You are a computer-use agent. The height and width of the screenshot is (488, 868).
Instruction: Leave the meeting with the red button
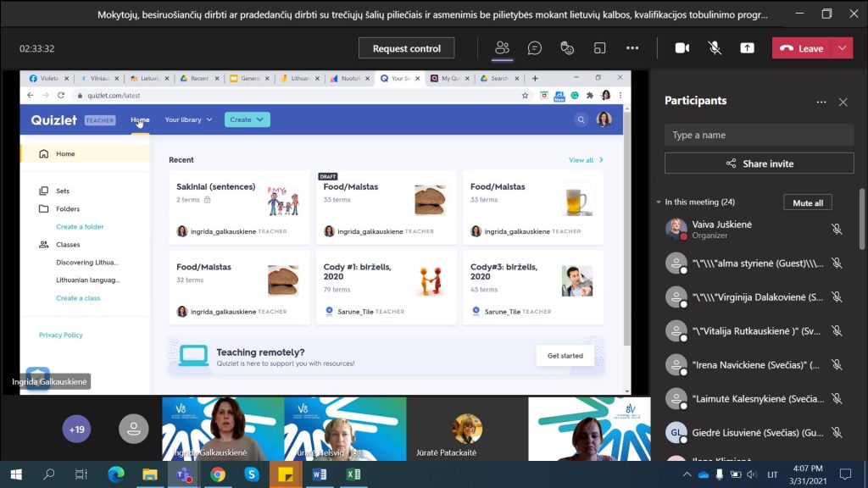tap(801, 48)
